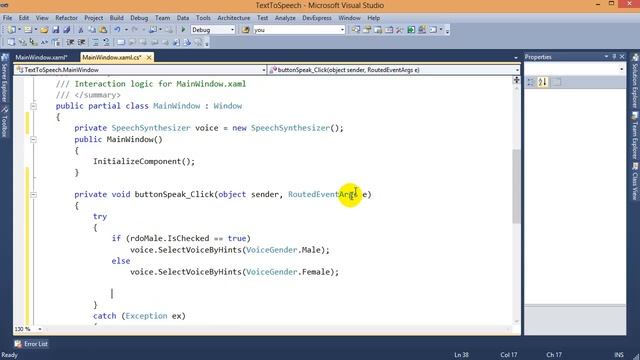Click the Add New Item toolbar icon
Viewport: 640px width, 360px height.
coord(28,30)
